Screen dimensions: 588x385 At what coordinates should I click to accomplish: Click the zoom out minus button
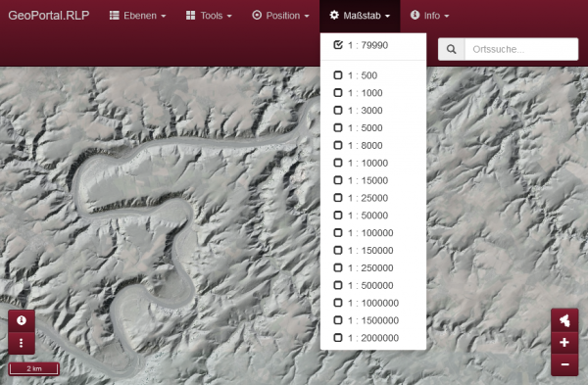point(564,364)
